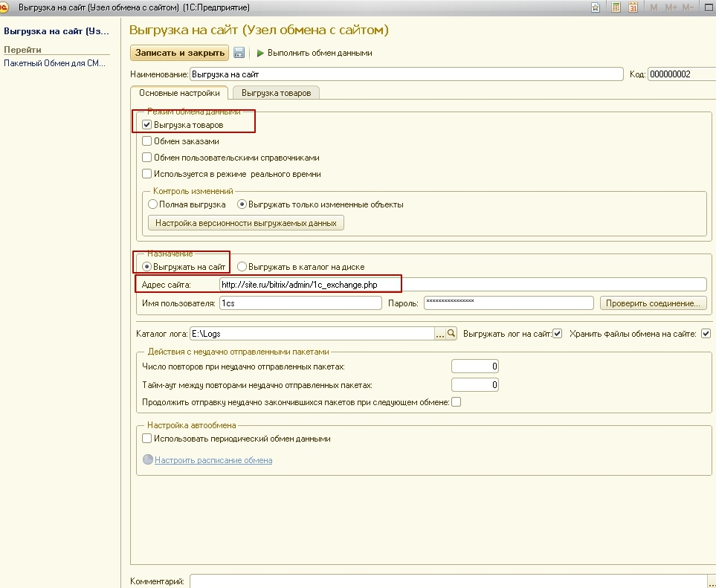Click the grey circle icon beside schedule link
716x588 pixels.
[x=147, y=459]
